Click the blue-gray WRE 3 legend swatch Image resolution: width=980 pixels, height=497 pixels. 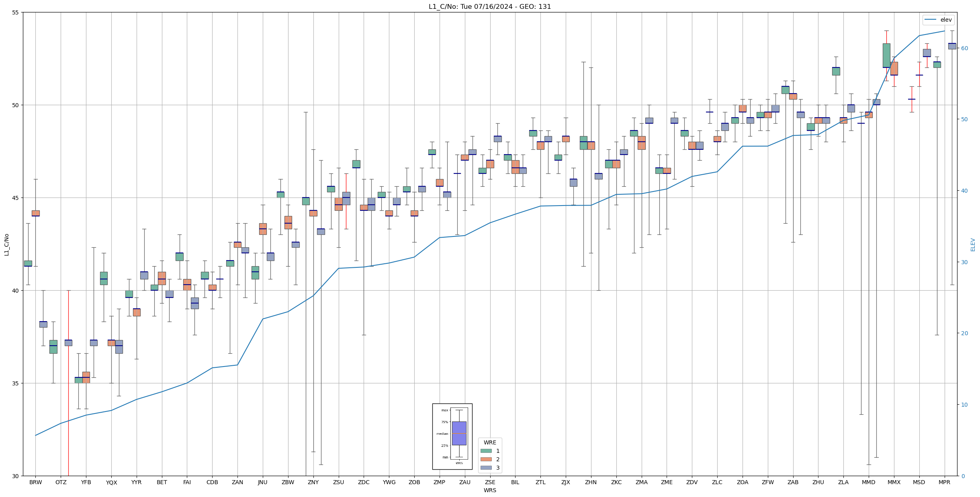pos(486,468)
